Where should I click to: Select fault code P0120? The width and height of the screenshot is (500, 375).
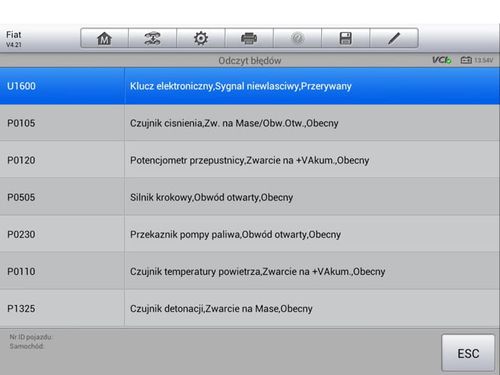pyautogui.click(x=21, y=160)
